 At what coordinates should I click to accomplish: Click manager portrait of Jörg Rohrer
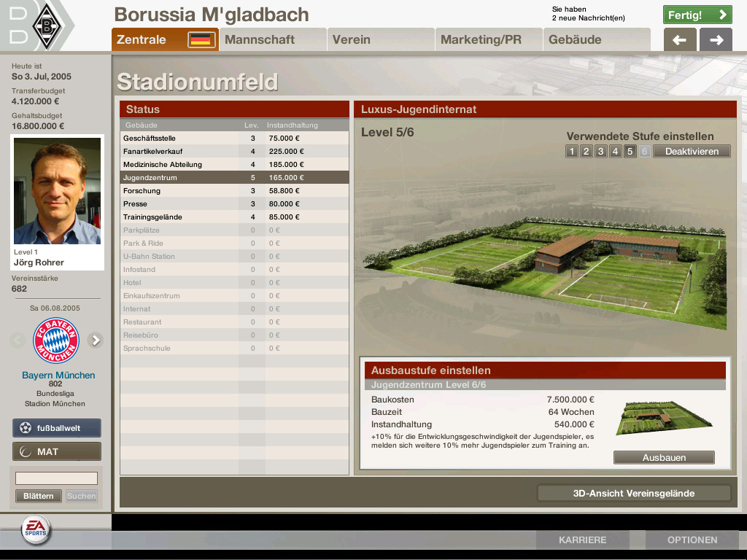coord(57,191)
